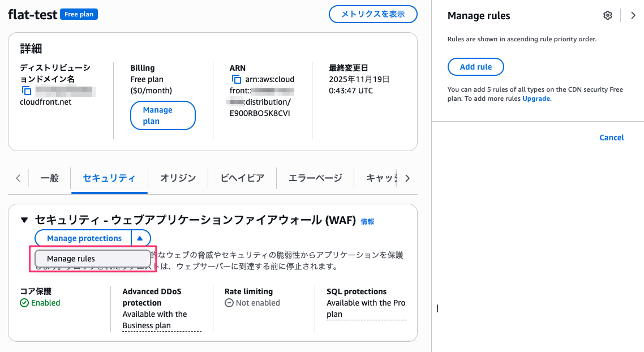Select the 一般 tab
This screenshot has width=644, height=352.
(x=50, y=178)
